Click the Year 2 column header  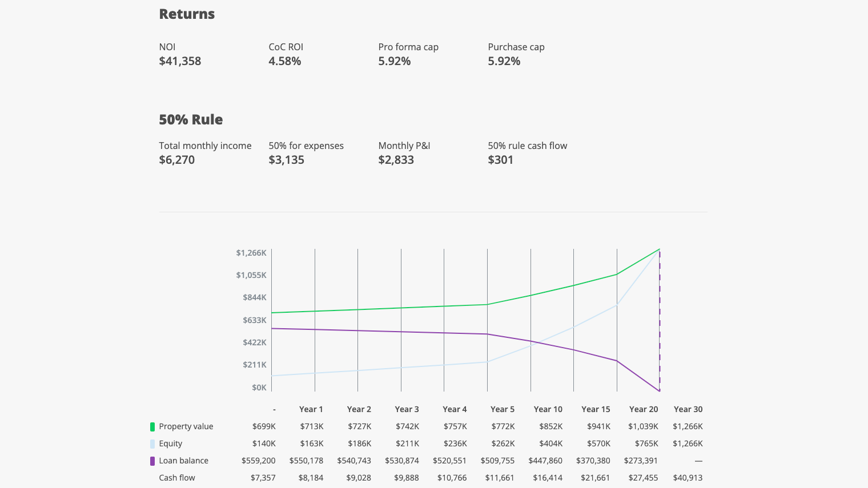(x=359, y=409)
